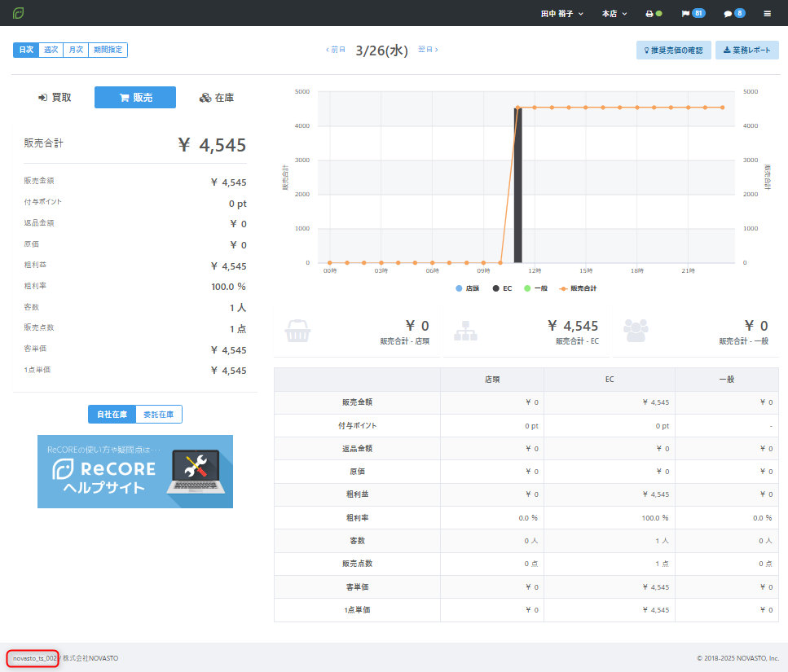Image resolution: width=788 pixels, height=672 pixels.
Task: Toggle 店頭 series in chart legend
Action: tap(468, 288)
